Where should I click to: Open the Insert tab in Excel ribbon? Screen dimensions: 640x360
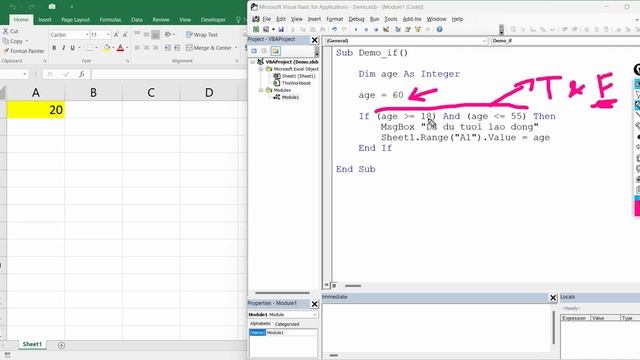click(45, 20)
